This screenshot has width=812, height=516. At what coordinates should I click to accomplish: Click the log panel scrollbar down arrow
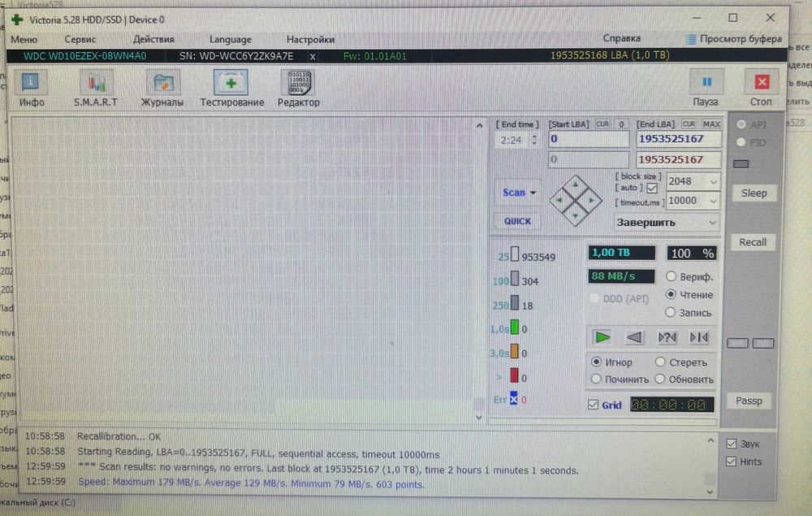pyautogui.click(x=710, y=492)
